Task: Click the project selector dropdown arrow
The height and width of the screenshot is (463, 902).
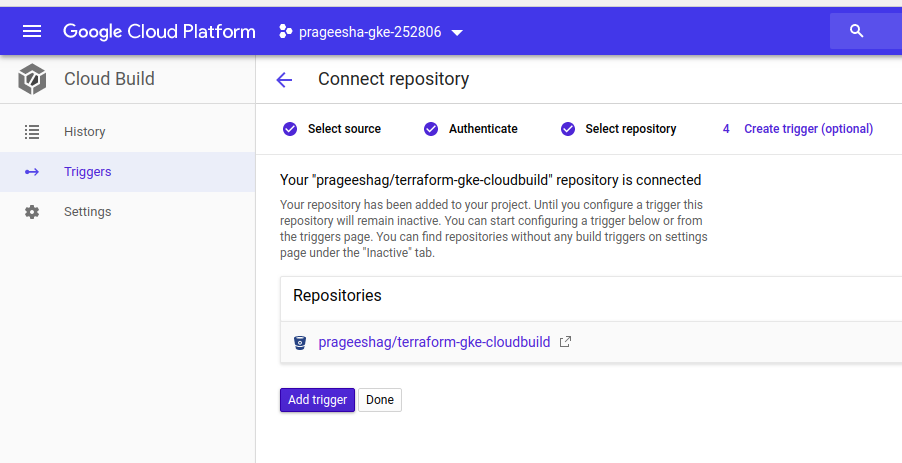Action: 457,33
